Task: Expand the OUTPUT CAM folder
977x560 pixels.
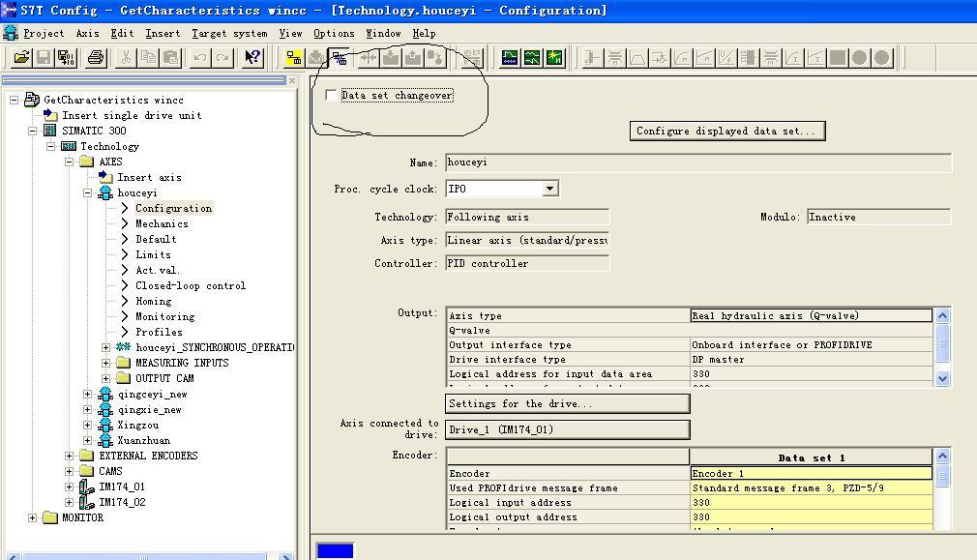Action: pos(106,379)
